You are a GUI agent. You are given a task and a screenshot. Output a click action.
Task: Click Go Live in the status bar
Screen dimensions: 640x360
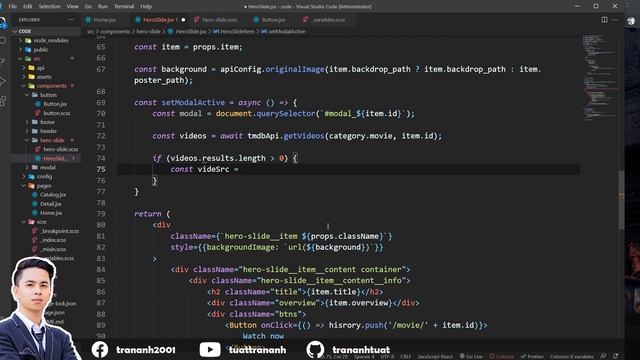tap(471, 356)
